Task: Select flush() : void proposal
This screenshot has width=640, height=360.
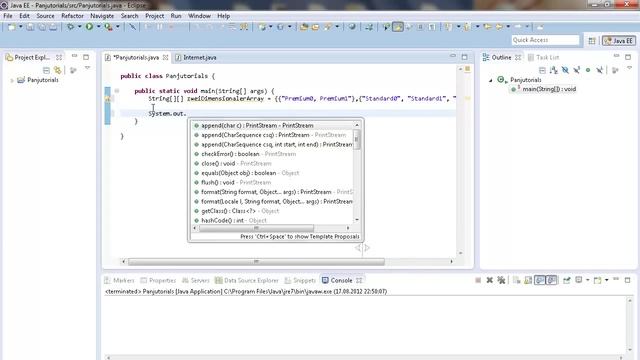Action: [x=272, y=182]
